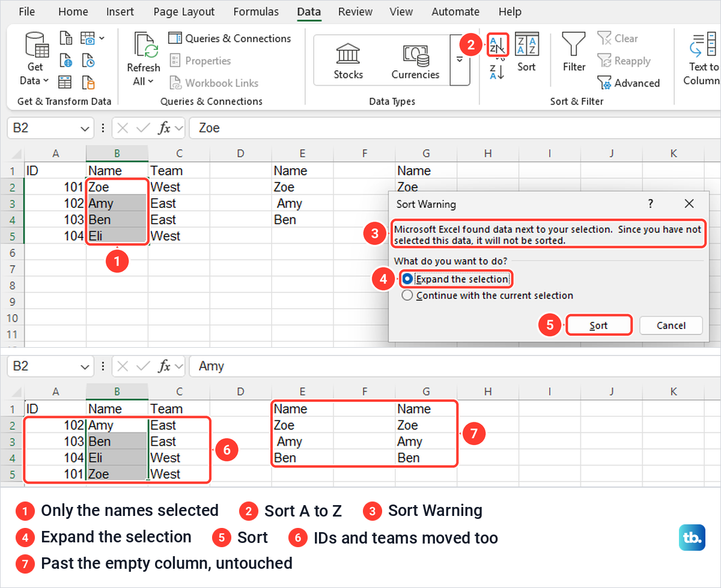Open Existing Connections icon

[x=88, y=82]
